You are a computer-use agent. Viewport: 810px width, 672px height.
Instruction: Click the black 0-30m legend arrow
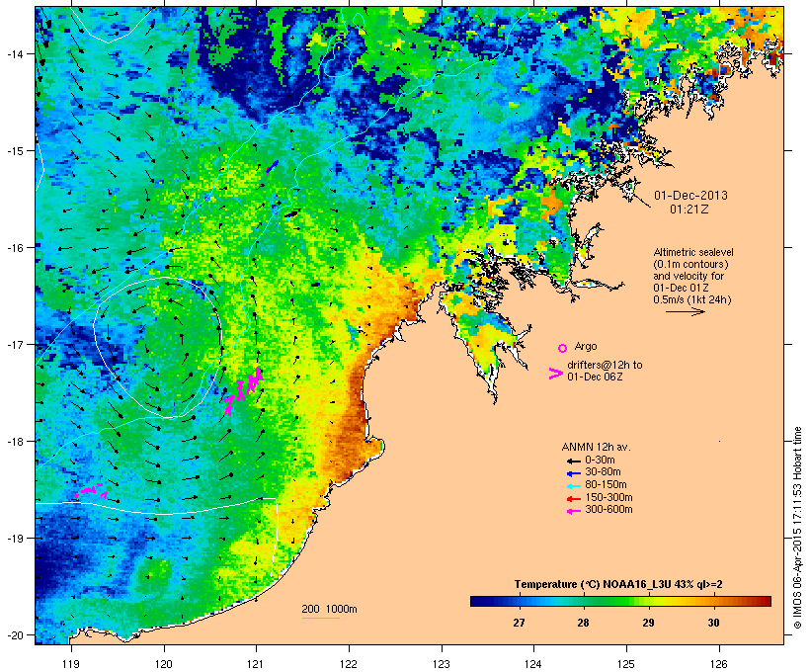[573, 461]
